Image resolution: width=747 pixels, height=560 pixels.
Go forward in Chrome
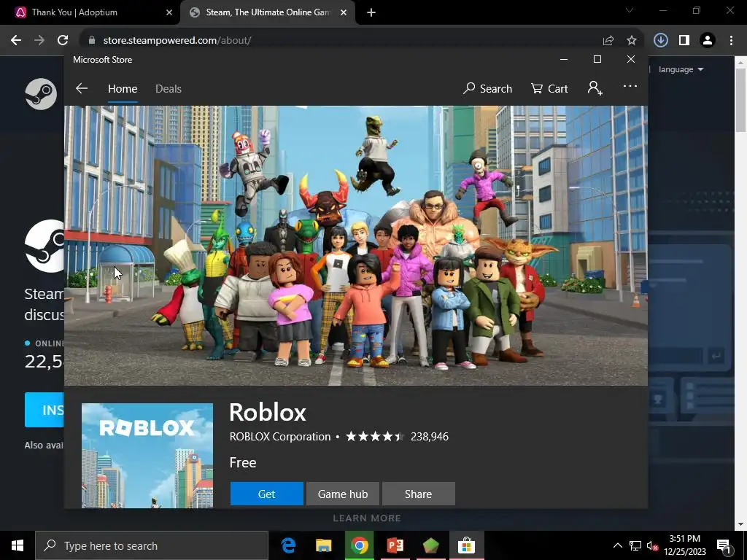[39, 41]
